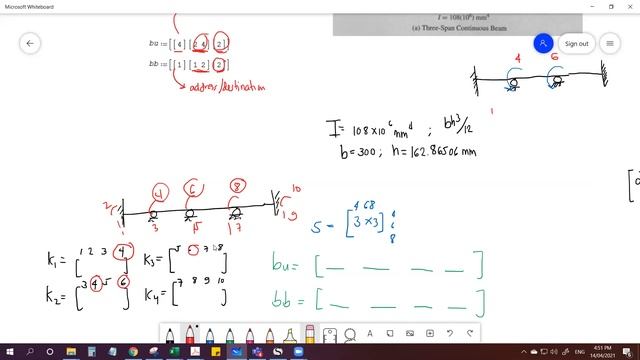Image resolution: width=640 pixels, height=360 pixels.
Task: Go back to board list
Action: [30, 43]
